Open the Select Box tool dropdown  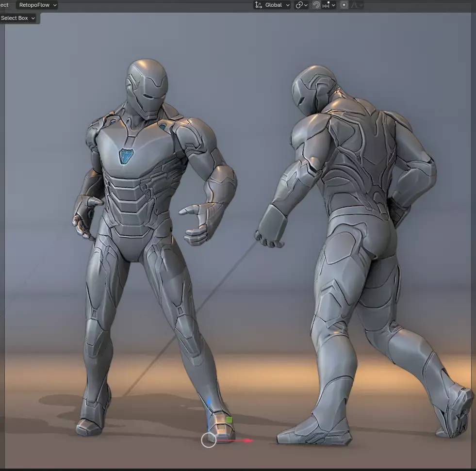click(18, 18)
